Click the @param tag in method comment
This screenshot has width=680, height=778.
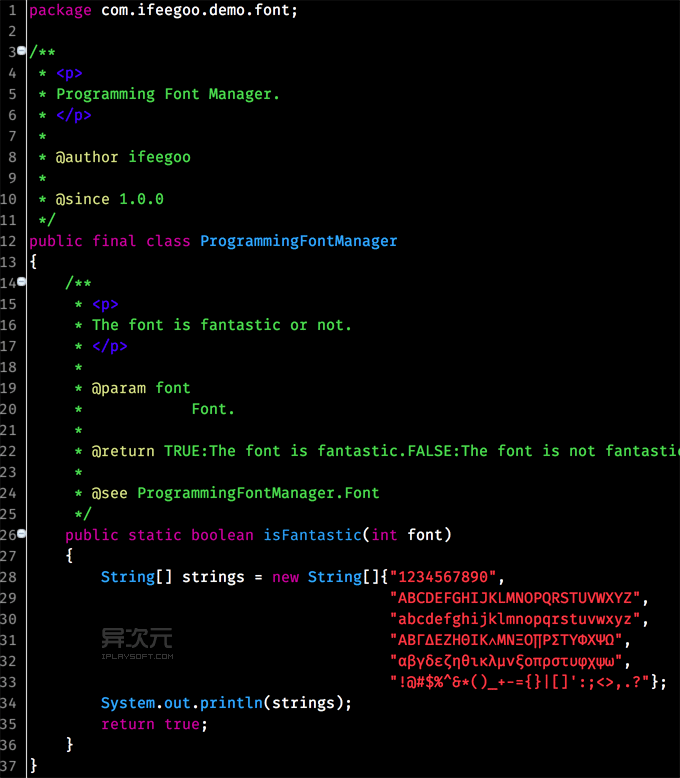119,388
